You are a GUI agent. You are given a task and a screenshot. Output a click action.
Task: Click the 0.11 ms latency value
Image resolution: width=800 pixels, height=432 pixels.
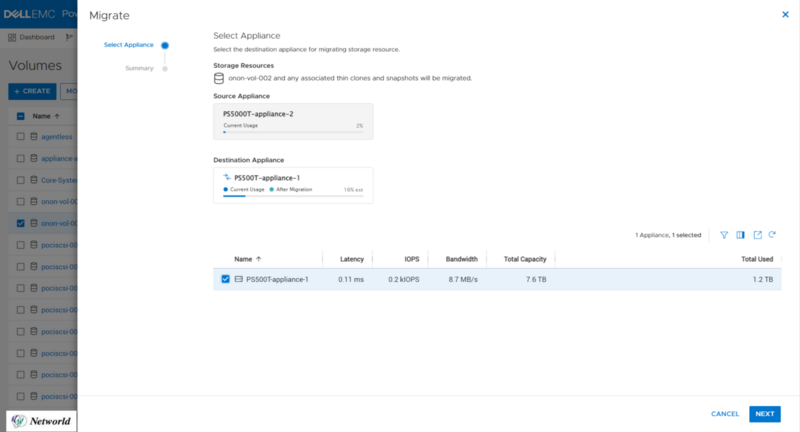click(x=351, y=279)
